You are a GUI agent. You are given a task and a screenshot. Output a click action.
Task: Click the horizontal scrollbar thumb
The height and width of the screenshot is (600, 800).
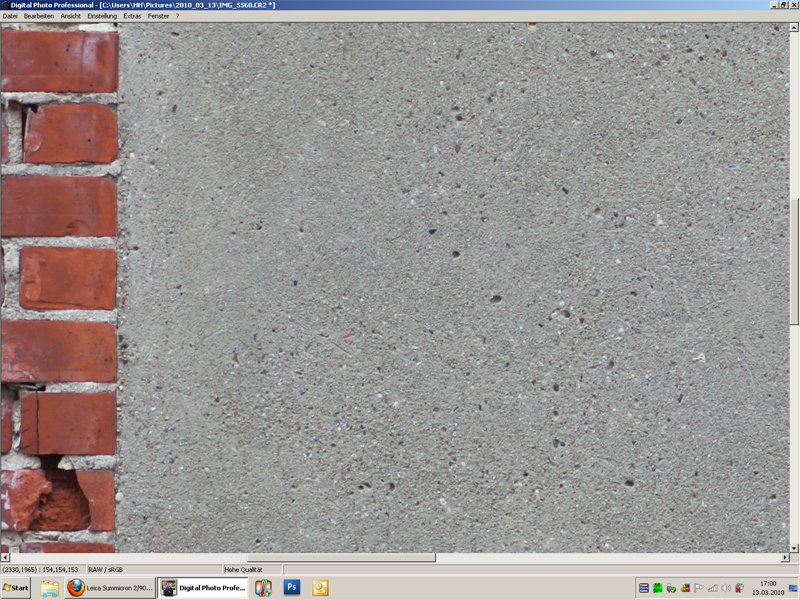click(341, 558)
